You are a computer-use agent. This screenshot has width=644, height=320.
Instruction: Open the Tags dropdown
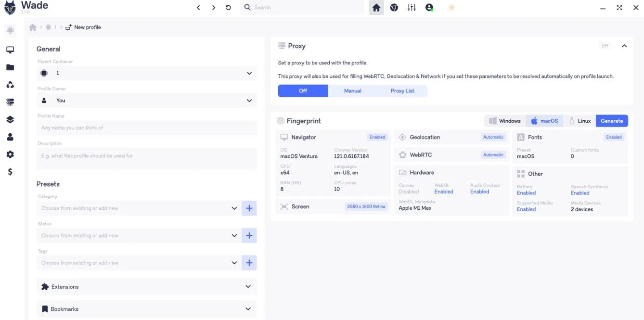coord(139,263)
